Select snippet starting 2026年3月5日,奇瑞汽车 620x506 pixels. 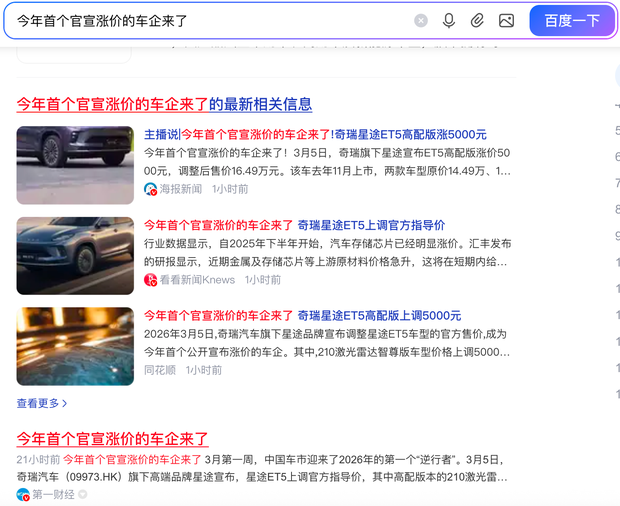(x=327, y=343)
